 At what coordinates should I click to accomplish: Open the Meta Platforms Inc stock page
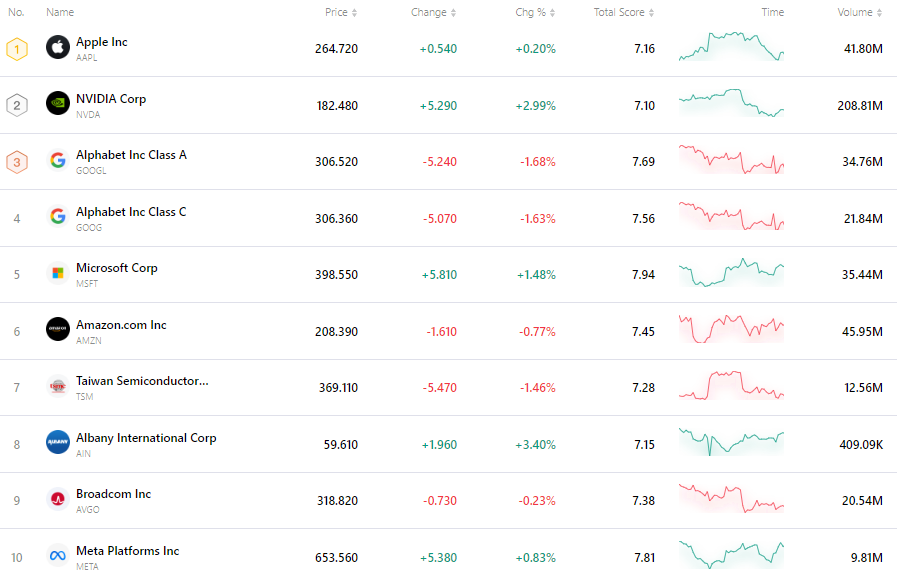(127, 551)
